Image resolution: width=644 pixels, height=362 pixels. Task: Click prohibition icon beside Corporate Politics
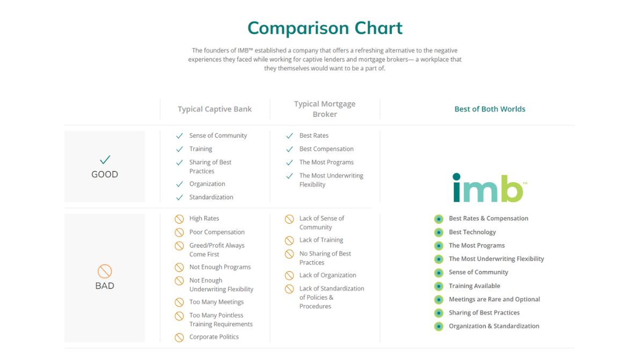[x=179, y=337]
